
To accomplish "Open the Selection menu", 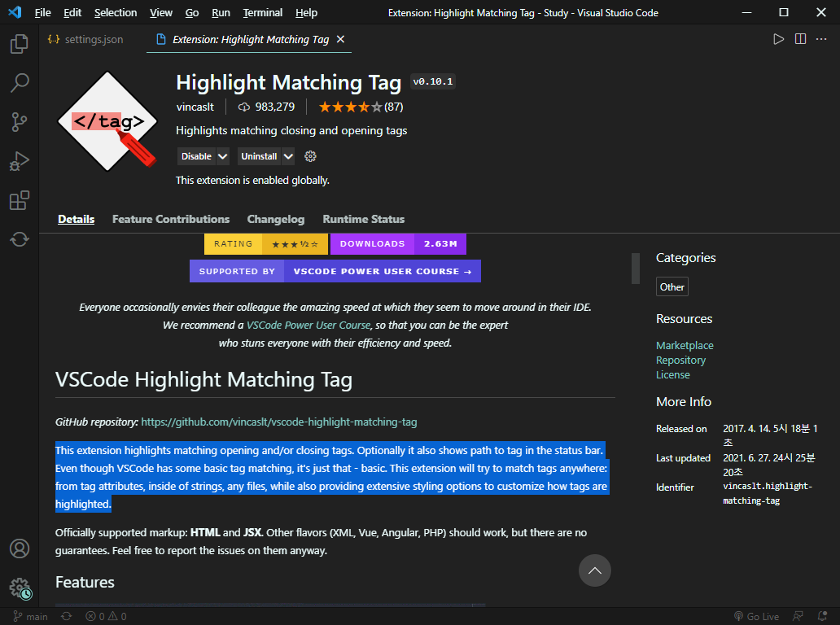I will click(116, 12).
